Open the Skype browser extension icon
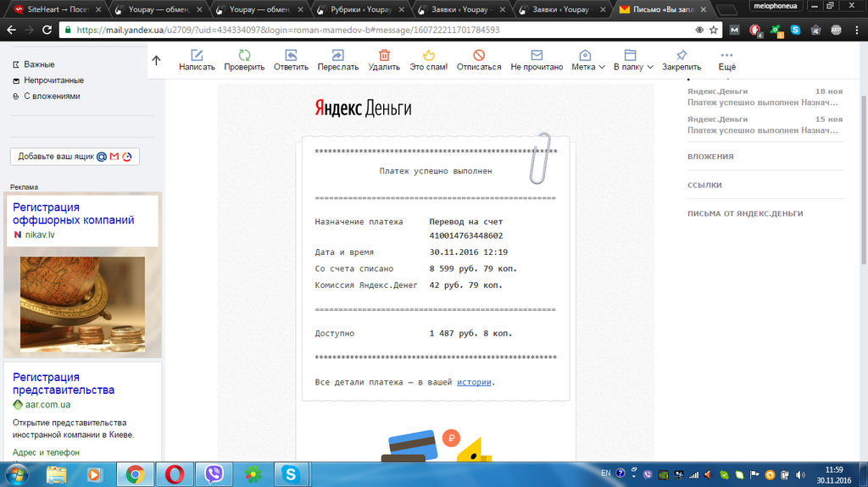Screen dimensions: 868x487 tap(795, 30)
